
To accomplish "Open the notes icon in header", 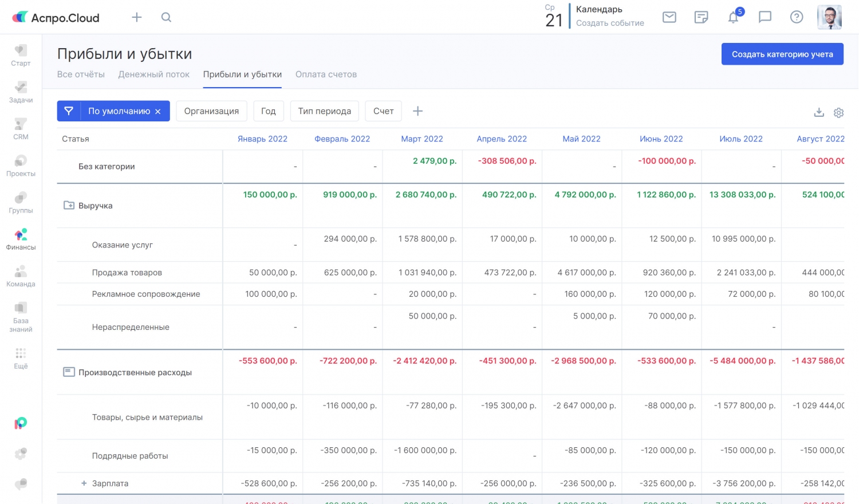I will coord(701,17).
